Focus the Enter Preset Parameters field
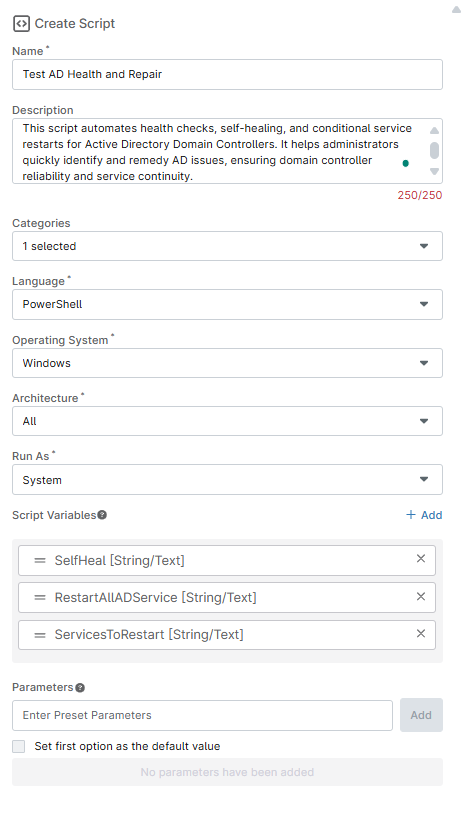The image size is (461, 818). click(x=202, y=715)
